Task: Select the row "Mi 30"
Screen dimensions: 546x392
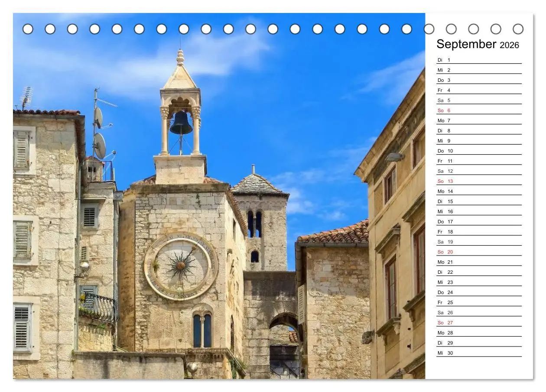Action: tap(479, 353)
